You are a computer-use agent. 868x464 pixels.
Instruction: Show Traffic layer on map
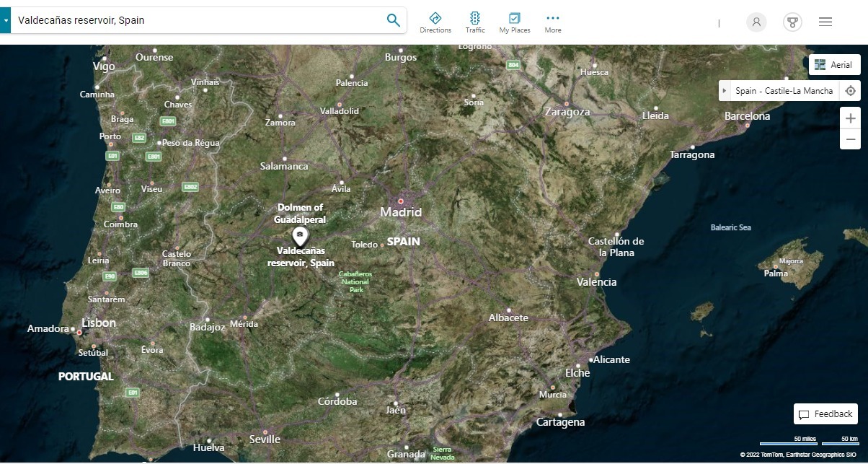pos(475,22)
